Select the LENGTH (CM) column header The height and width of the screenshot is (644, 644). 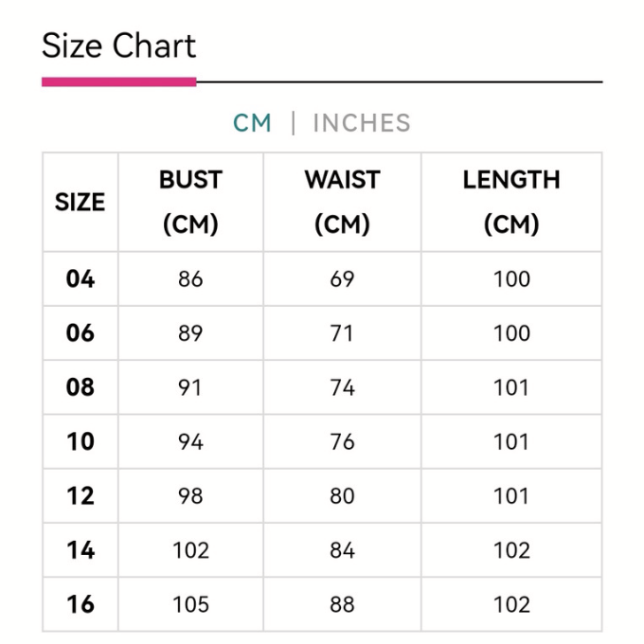(511, 202)
